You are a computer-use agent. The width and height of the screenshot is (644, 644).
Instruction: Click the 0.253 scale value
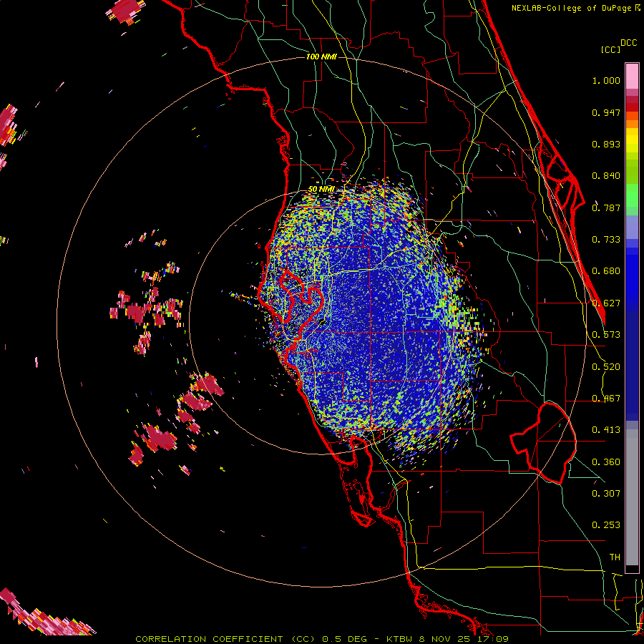point(606,525)
